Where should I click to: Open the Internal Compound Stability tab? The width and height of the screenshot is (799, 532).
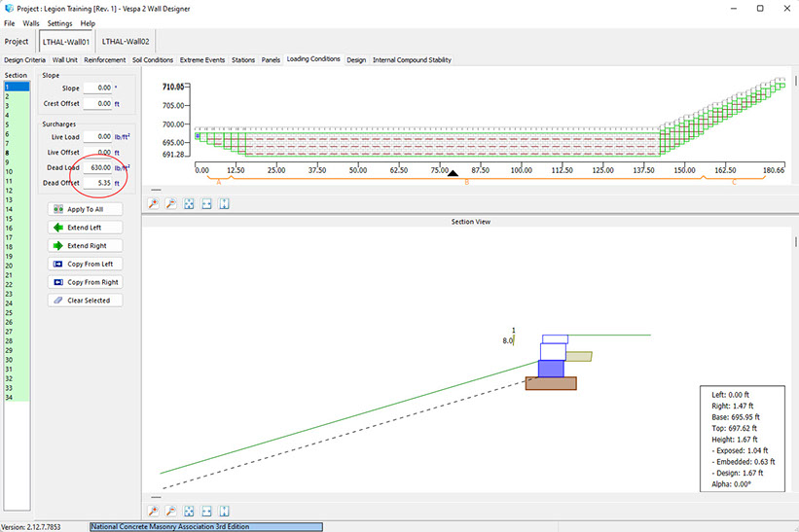tap(412, 60)
